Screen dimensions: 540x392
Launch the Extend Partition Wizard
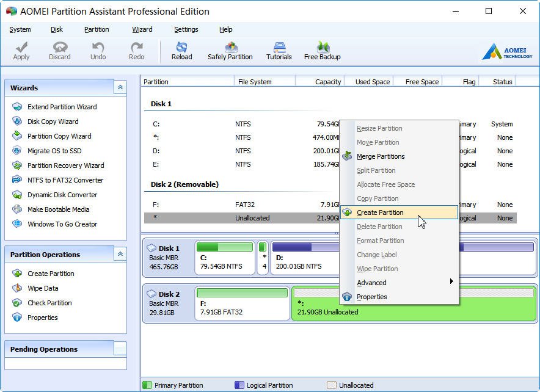coord(62,107)
